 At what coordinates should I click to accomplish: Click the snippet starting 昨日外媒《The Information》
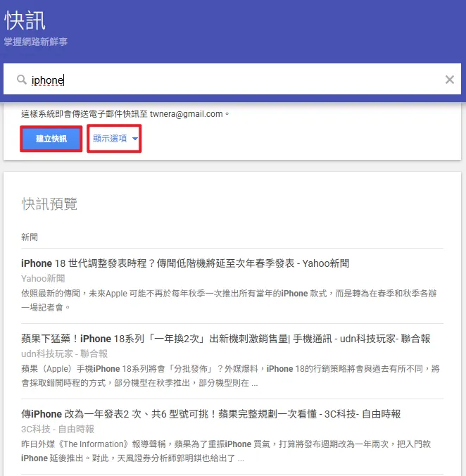[x=226, y=451]
